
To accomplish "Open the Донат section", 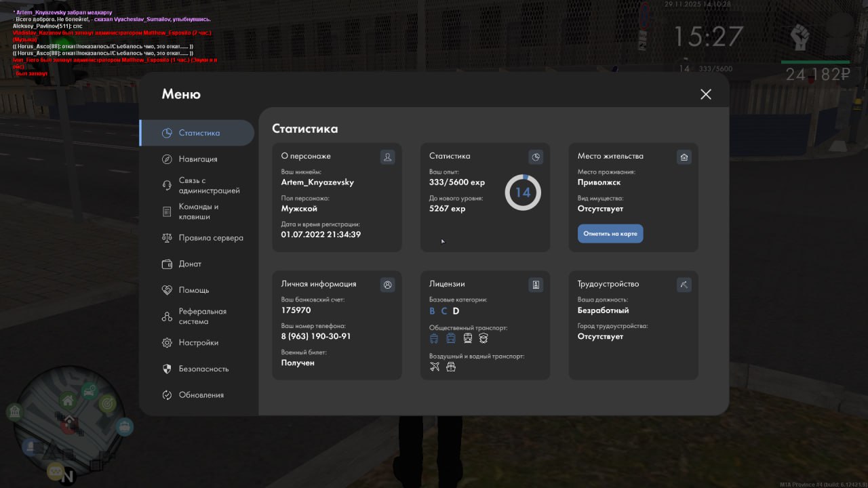I will 197,264.
